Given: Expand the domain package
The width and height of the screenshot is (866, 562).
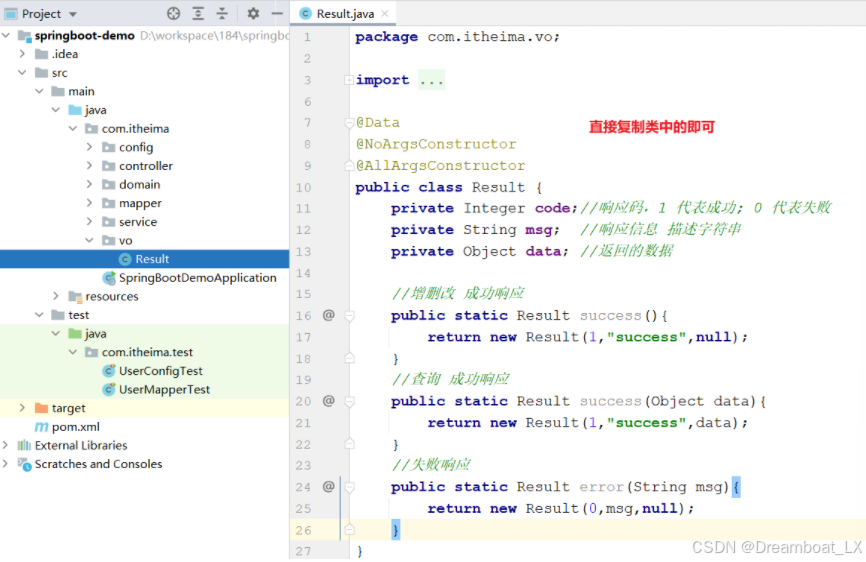Looking at the screenshot, I should click(x=89, y=184).
